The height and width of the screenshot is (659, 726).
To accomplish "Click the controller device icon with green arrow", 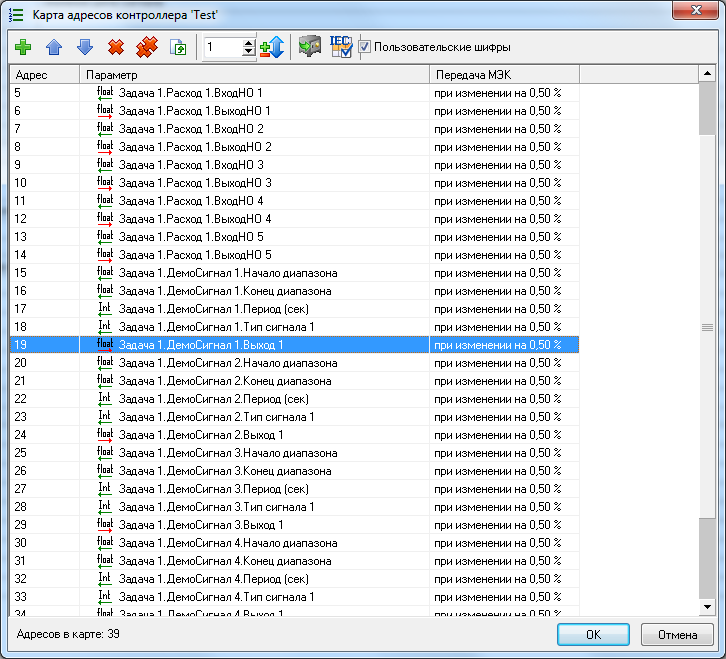I will click(x=309, y=47).
